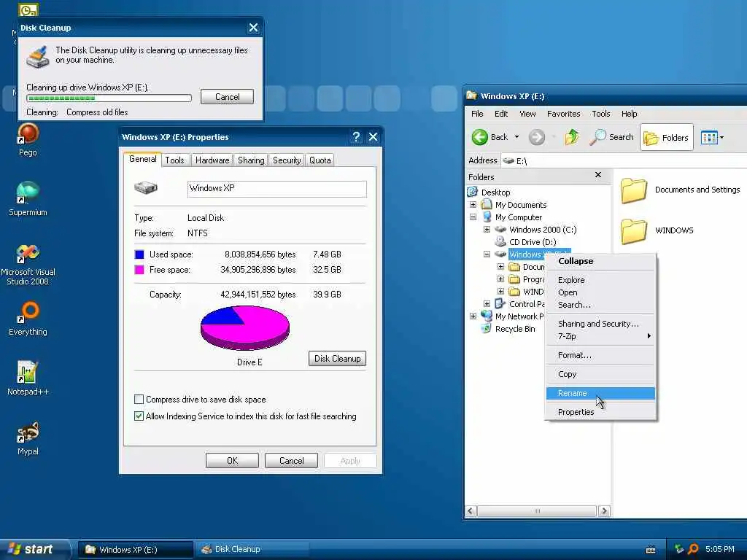Select the Everything desktop shortcut

[x=28, y=319]
